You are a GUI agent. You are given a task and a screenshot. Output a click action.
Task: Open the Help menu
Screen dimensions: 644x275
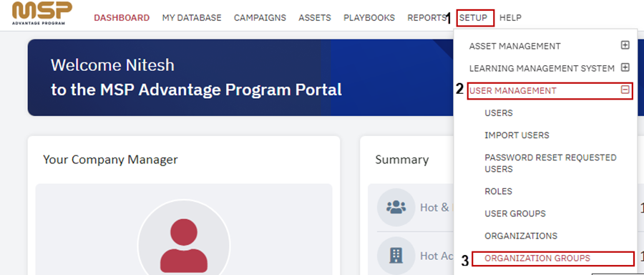click(510, 18)
